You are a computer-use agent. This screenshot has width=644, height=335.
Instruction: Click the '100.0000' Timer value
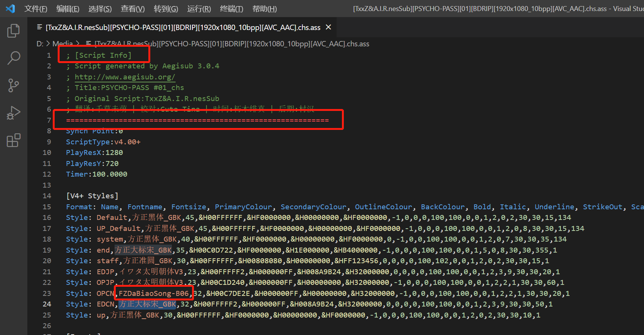[x=110, y=174]
